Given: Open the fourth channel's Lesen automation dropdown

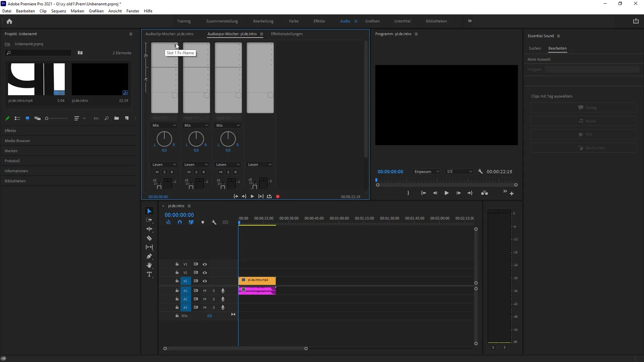Looking at the screenshot, I should click(260, 165).
